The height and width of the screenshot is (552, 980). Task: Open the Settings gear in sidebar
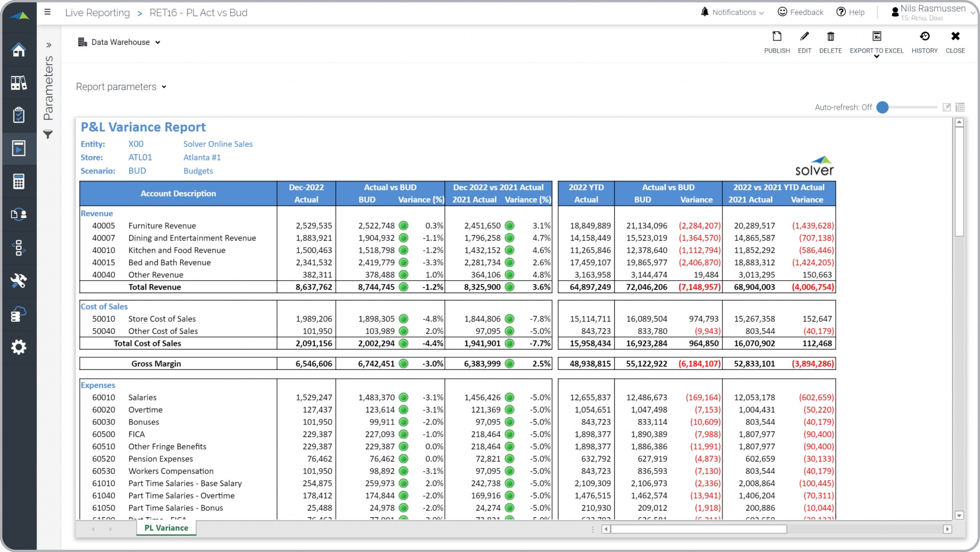(18, 347)
